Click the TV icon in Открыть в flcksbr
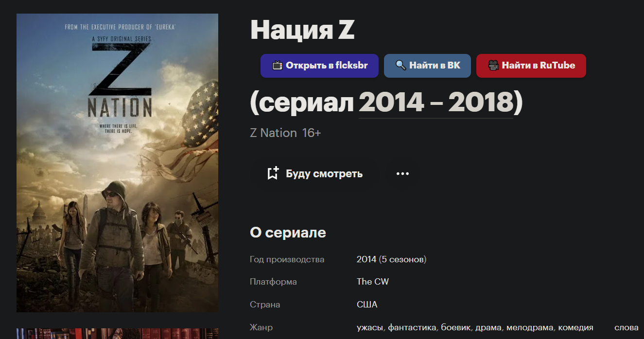The height and width of the screenshot is (339, 644). (x=277, y=66)
